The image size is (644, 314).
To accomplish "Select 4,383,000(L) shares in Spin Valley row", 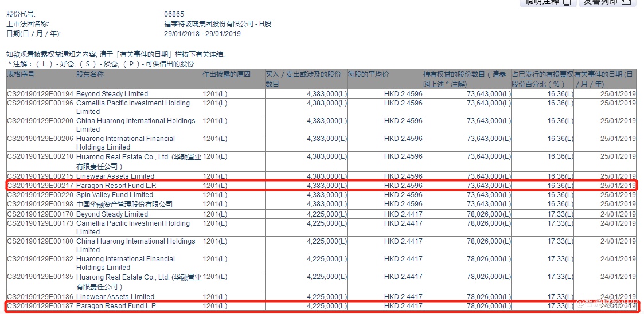I will coord(327,195).
